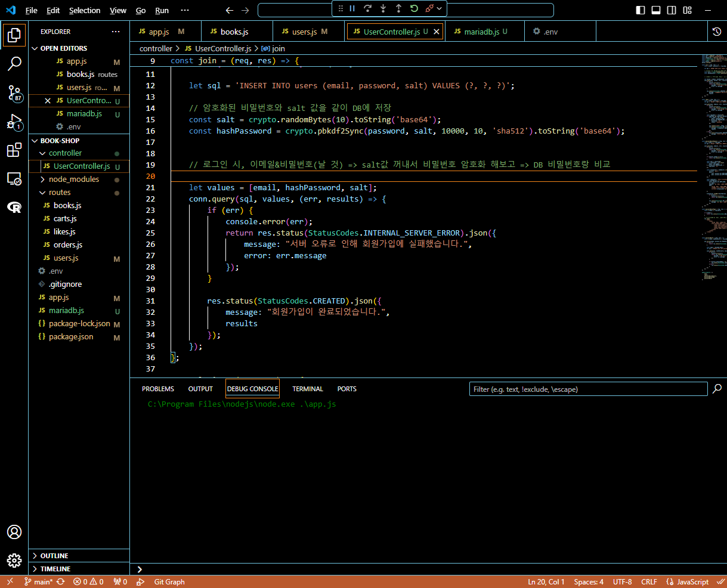Click the Debug Console filter input

tap(588, 389)
